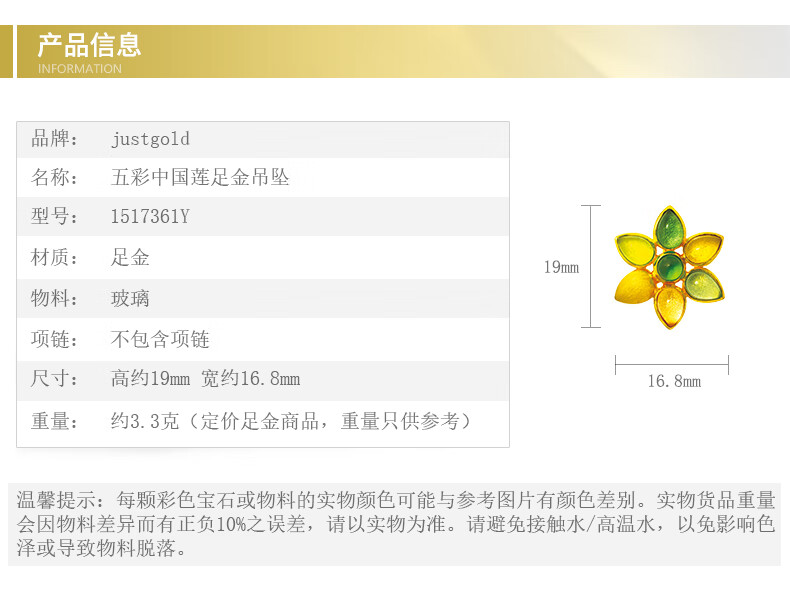Click the horizontal width dimension line
Image resolution: width=790 pixels, height=591 pixels.
(x=671, y=365)
